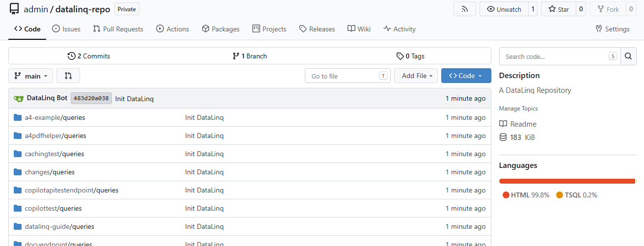
Task: Focus the Search code input
Action: [x=560, y=56]
